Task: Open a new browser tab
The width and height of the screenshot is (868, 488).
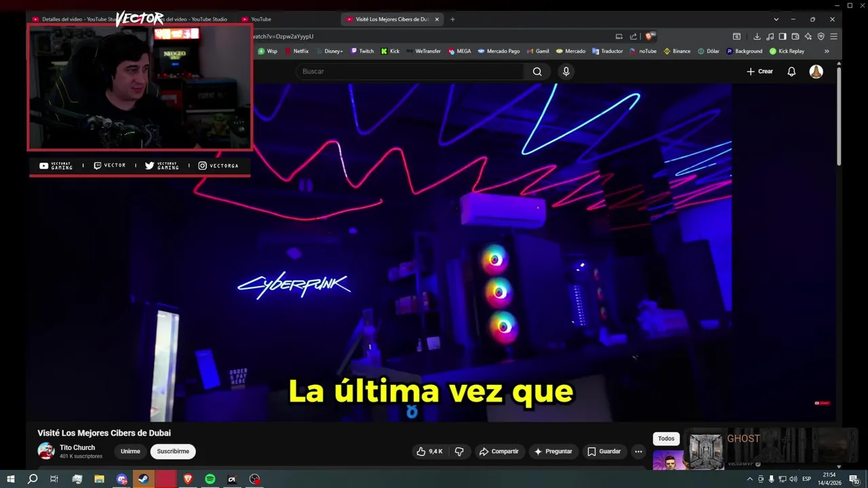Action: [x=452, y=19]
